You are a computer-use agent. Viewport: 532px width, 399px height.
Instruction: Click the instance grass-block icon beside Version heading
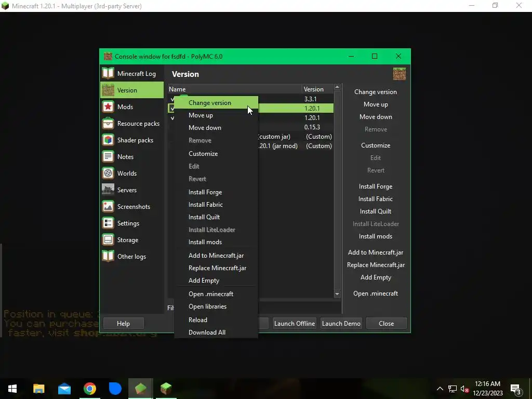(x=400, y=74)
